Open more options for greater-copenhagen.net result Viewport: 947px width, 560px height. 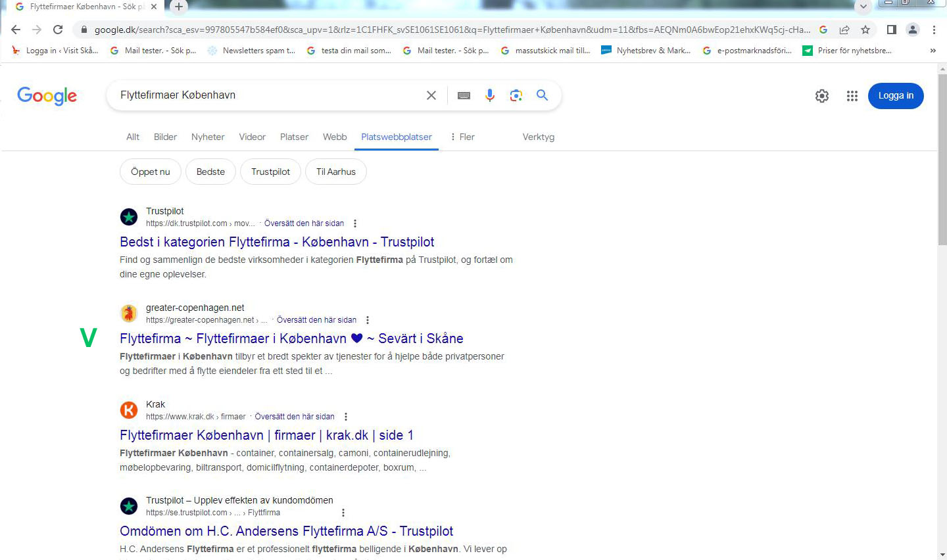point(368,320)
